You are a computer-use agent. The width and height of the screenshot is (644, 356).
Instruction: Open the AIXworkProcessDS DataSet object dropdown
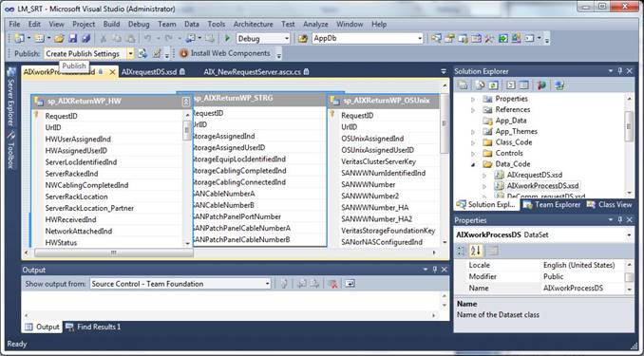[x=629, y=235]
